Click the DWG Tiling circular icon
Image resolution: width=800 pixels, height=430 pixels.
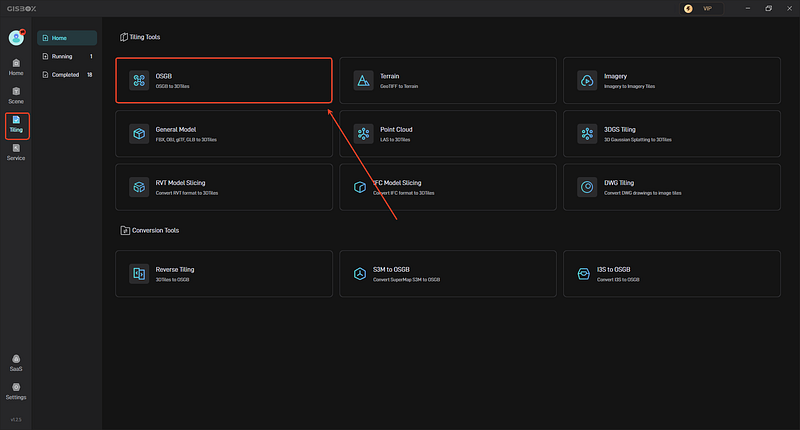click(587, 187)
